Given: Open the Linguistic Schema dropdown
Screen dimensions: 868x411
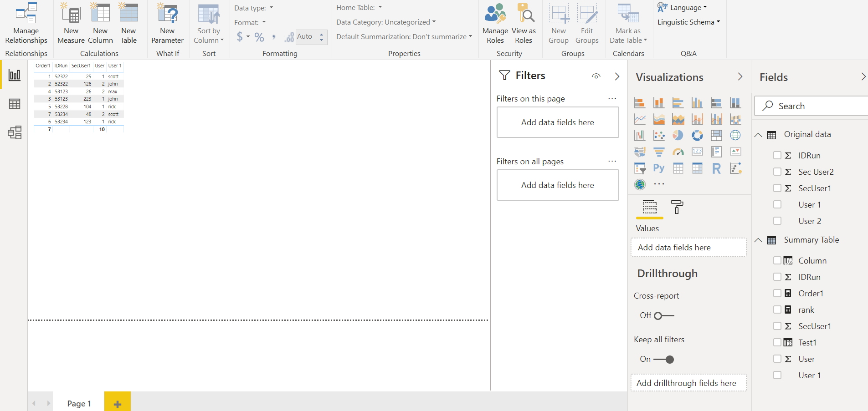Looking at the screenshot, I should click(688, 22).
